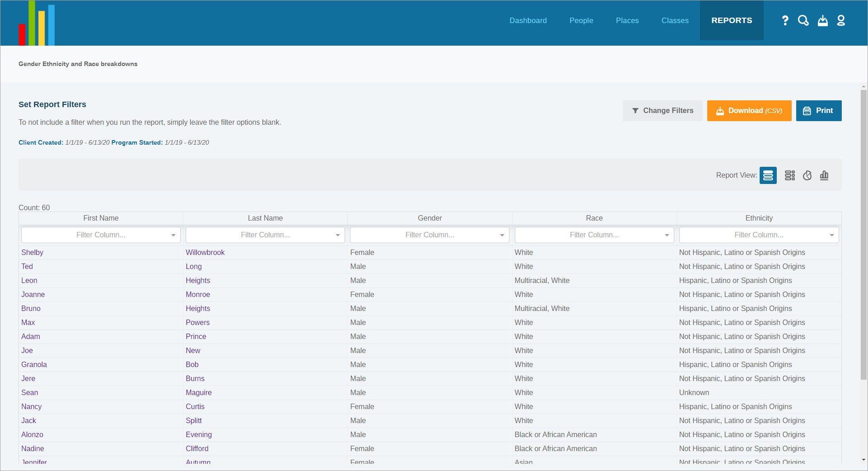This screenshot has height=471, width=868.
Task: Click the vertical page scrollbar
Action: click(x=863, y=235)
